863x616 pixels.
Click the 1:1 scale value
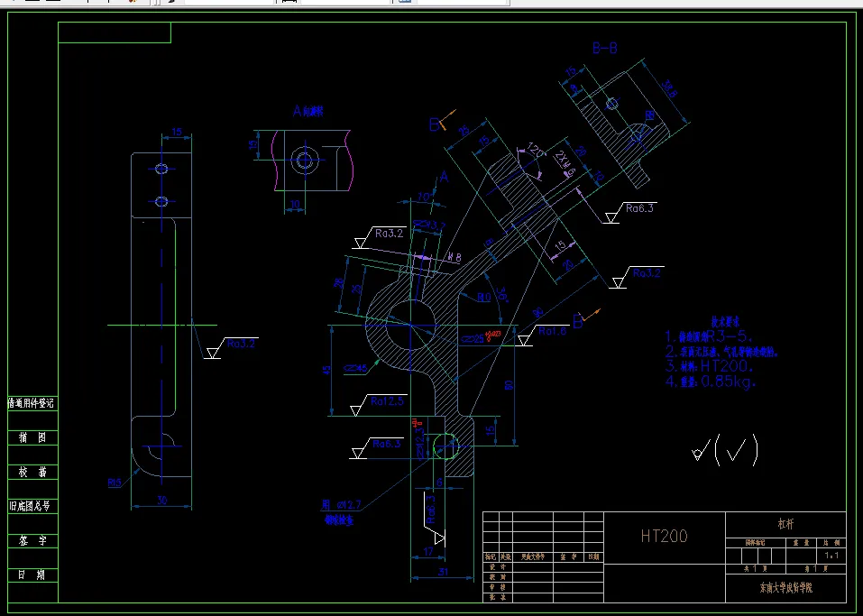click(832, 556)
